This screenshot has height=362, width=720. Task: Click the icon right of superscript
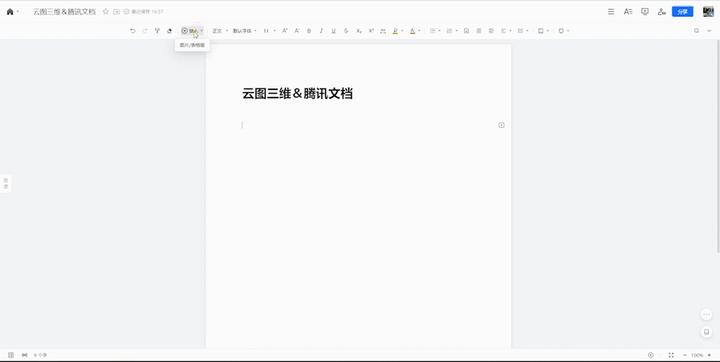pos(383,31)
